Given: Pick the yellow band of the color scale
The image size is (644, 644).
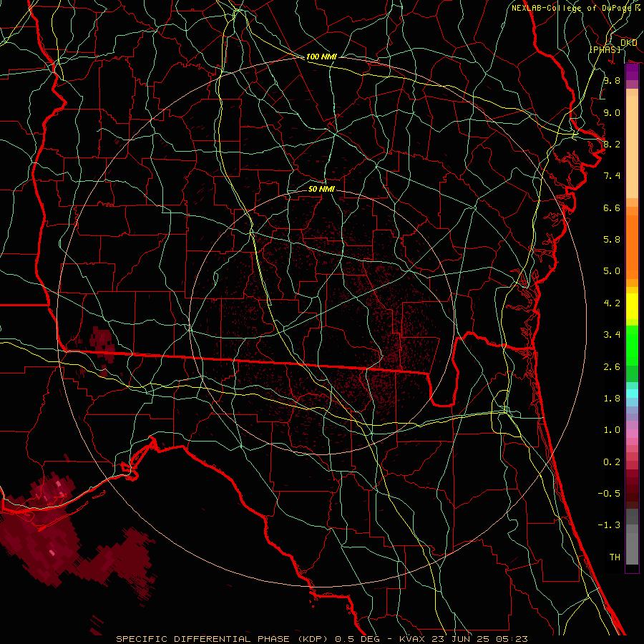Looking at the screenshot, I should pos(632,306).
